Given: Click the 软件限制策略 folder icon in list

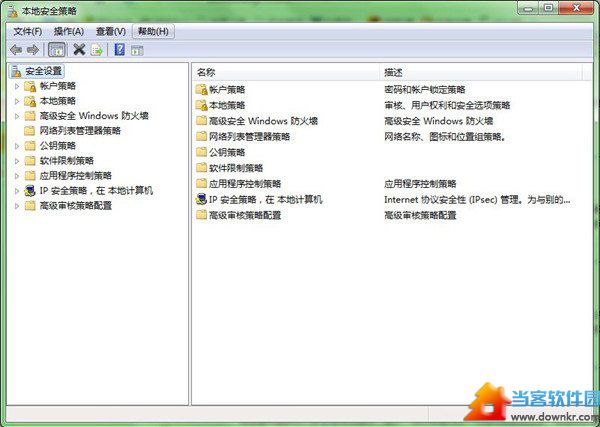Looking at the screenshot, I should 201,168.
